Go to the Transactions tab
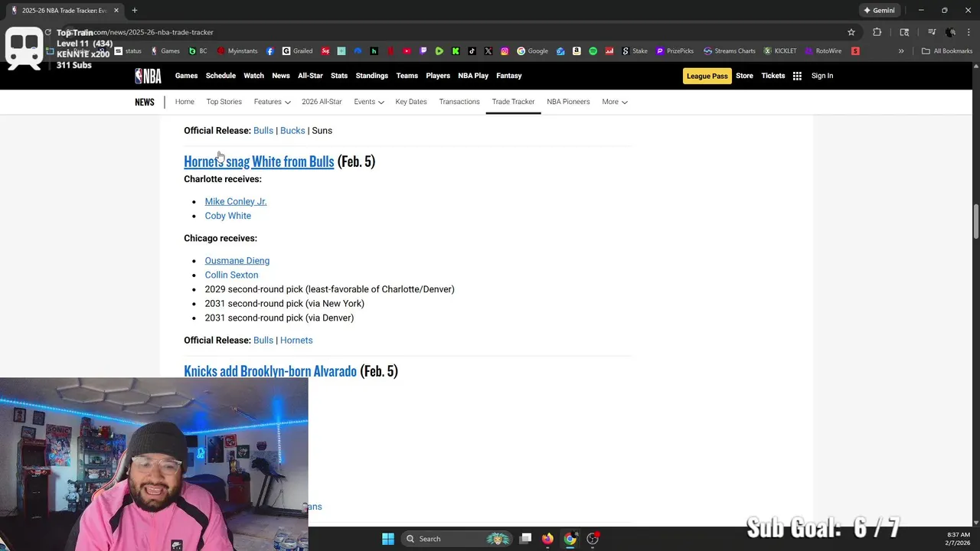 [459, 102]
